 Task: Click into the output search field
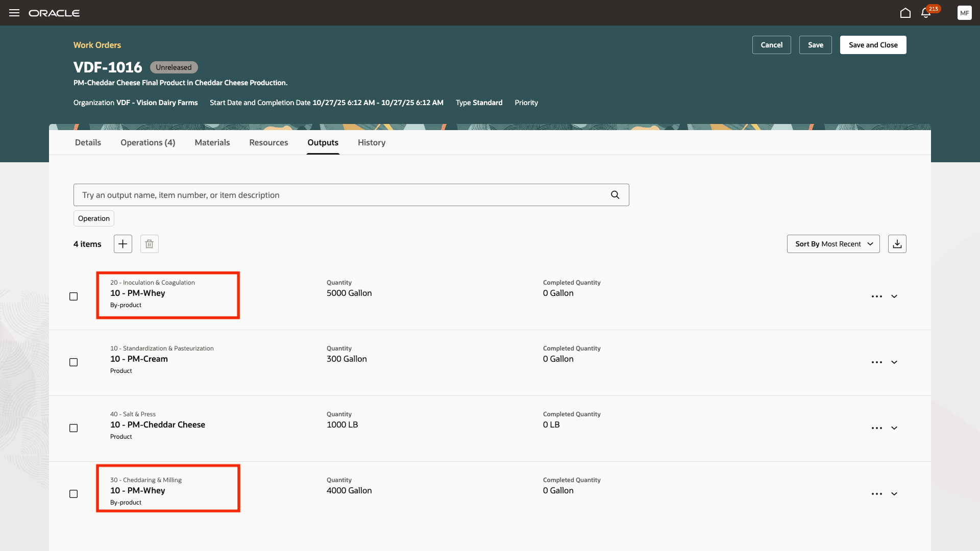click(342, 195)
